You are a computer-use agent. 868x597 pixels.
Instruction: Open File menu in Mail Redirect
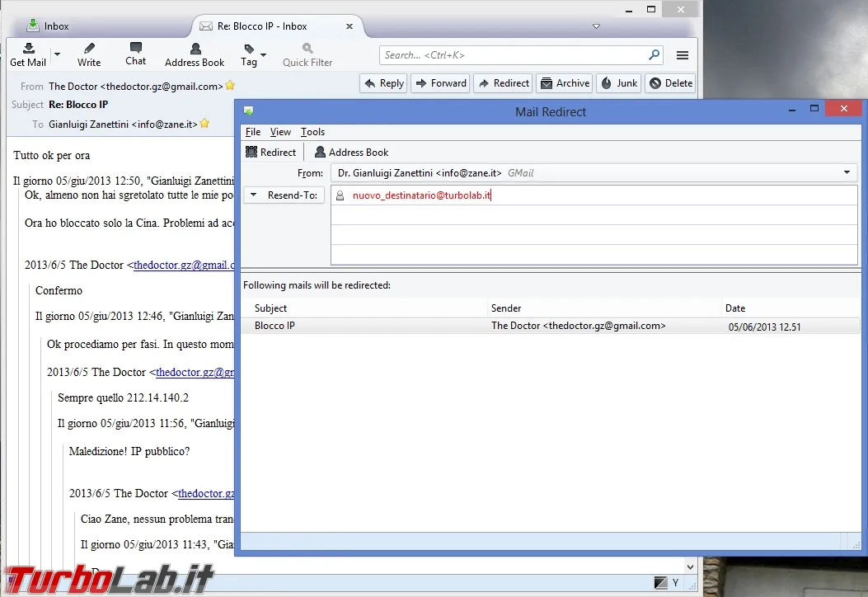tap(253, 132)
